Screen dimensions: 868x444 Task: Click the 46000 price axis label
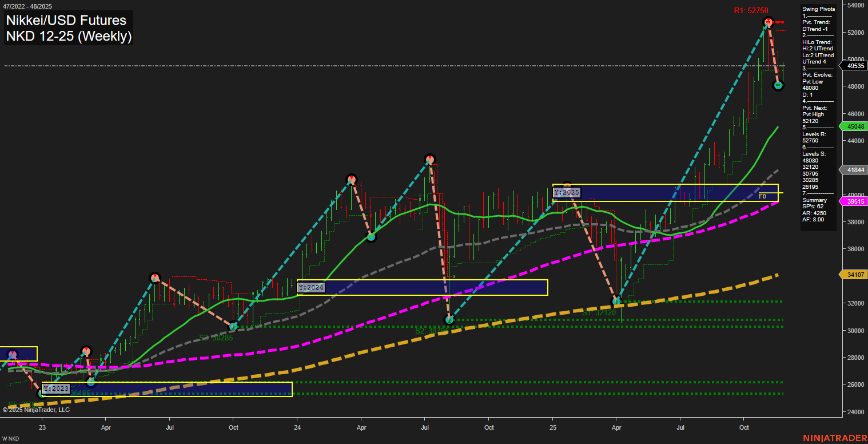(855, 114)
